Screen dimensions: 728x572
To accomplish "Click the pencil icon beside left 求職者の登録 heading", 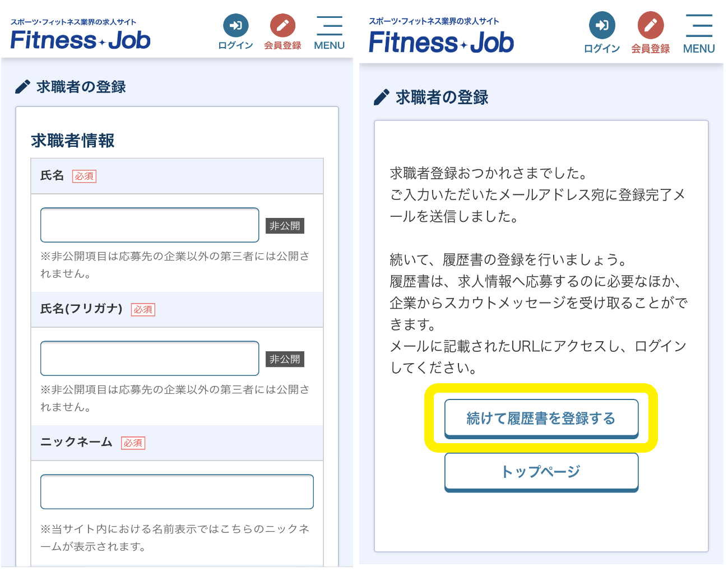I will click(x=22, y=87).
